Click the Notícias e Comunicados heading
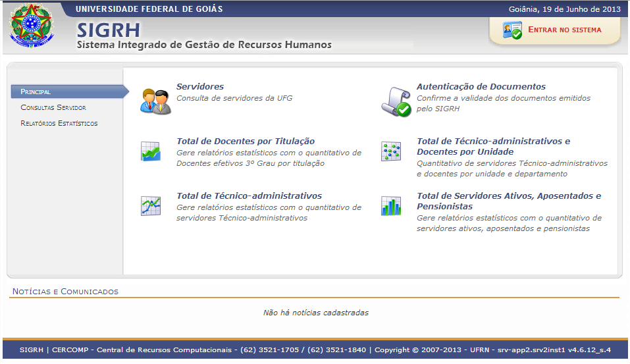Viewport: 630px width, 364px height. click(x=65, y=292)
